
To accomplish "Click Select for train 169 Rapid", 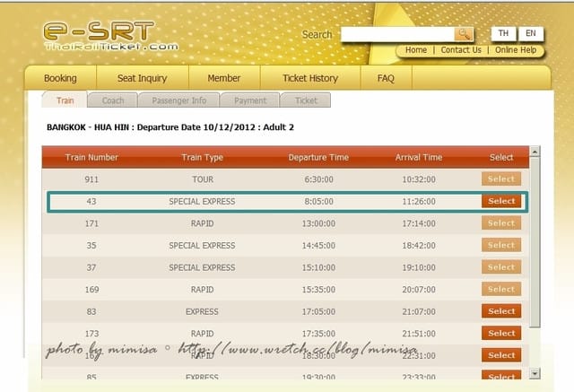I will pos(501,289).
